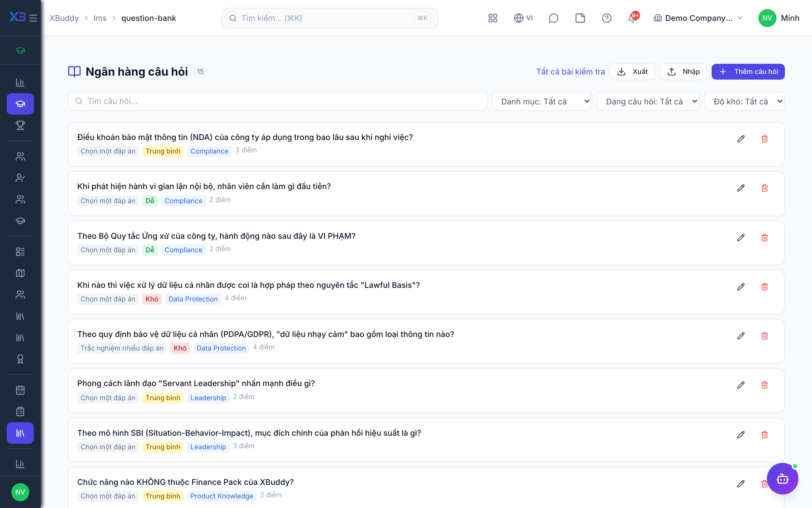Click the NV avatar at sidebar bottom
Screen dimensions: 812x508
pos(20,492)
